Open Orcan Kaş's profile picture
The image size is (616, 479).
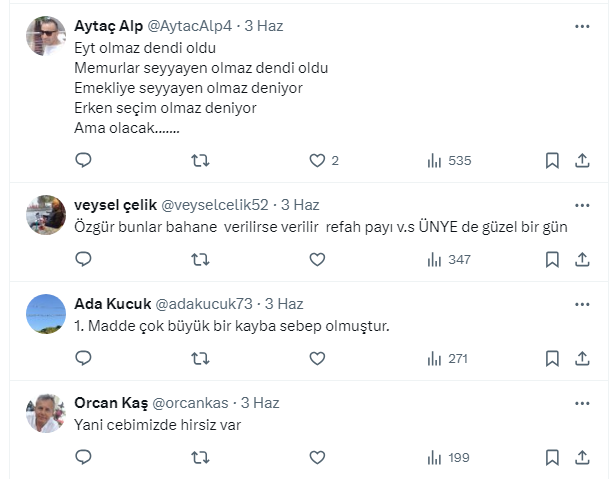point(46,413)
